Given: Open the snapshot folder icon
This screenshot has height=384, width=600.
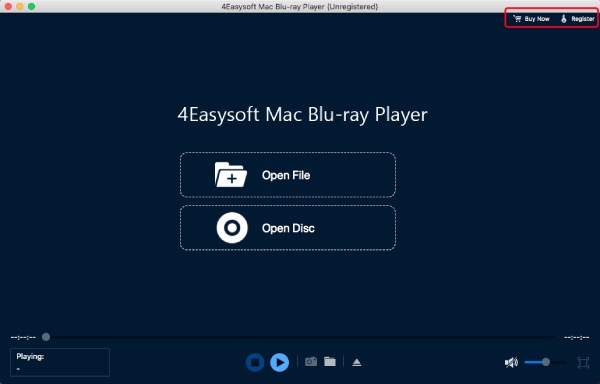Looking at the screenshot, I should tap(330, 361).
